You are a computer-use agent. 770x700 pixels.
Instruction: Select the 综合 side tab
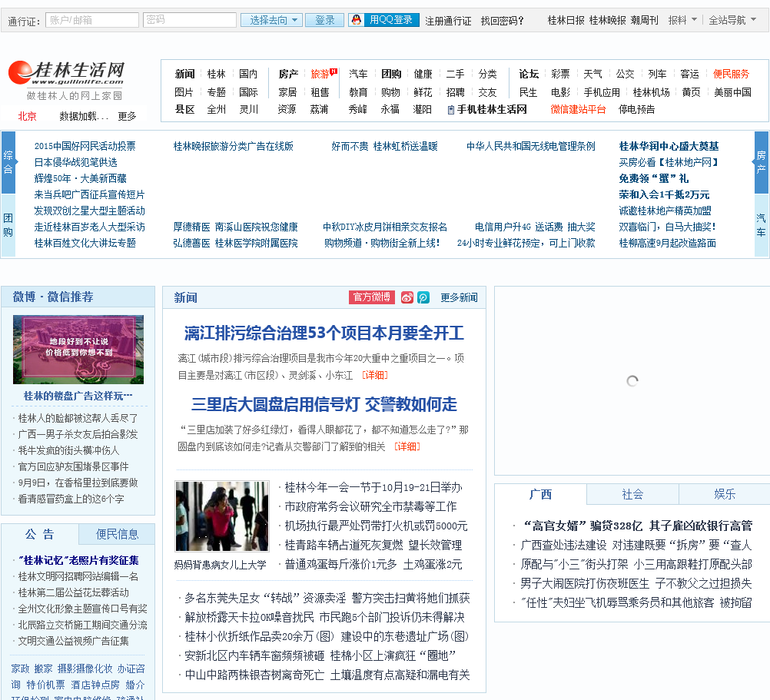(x=8, y=162)
